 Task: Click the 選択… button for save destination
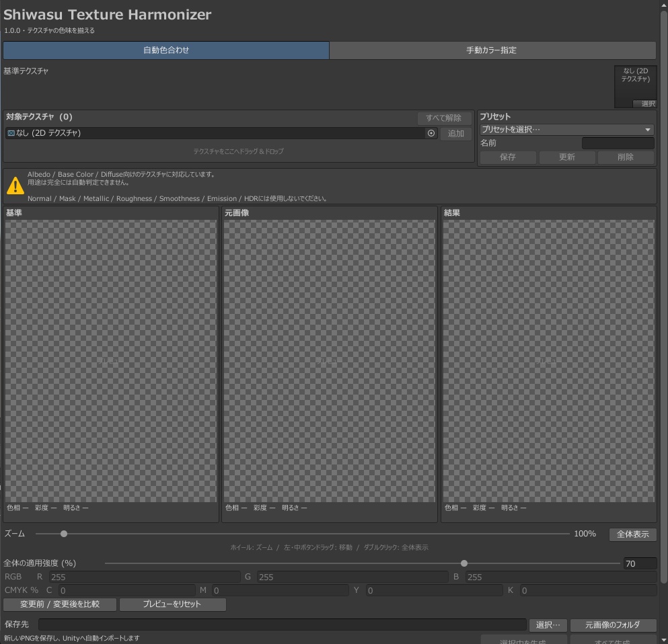(x=548, y=625)
